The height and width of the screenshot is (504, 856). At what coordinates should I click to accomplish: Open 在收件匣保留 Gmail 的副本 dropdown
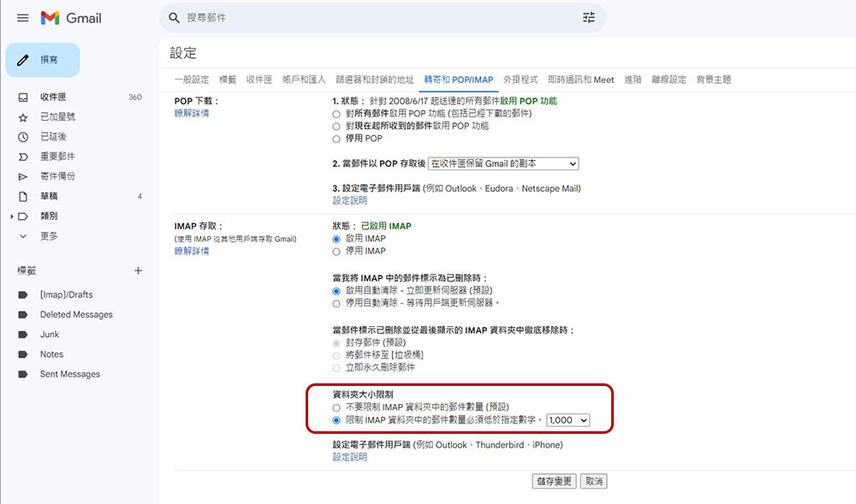click(503, 163)
